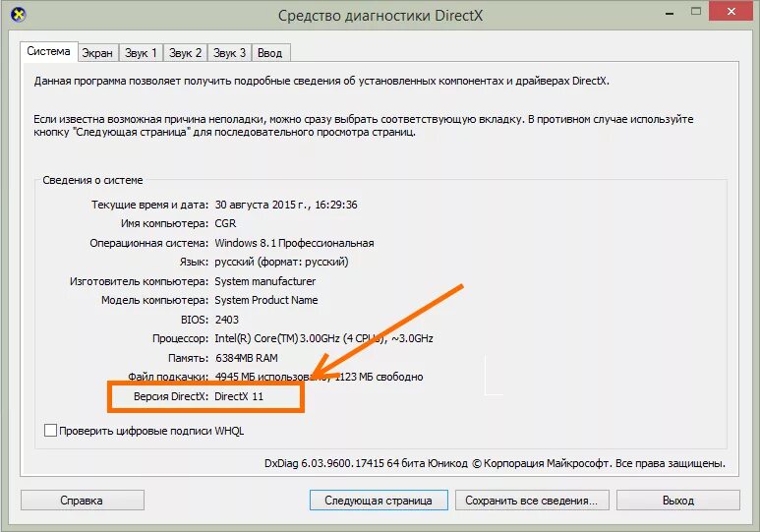The width and height of the screenshot is (760, 532).
Task: Click the date value 30 августа 2015 г.
Action: coord(261,205)
